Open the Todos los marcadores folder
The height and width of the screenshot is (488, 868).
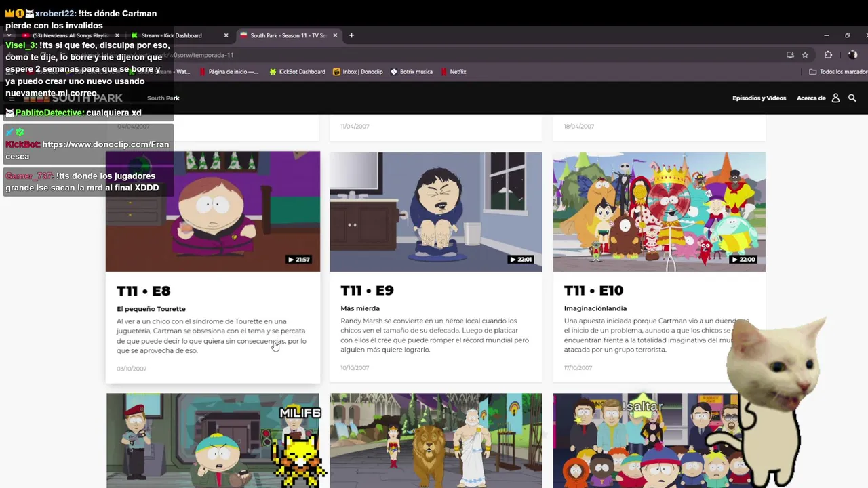[x=838, y=72]
